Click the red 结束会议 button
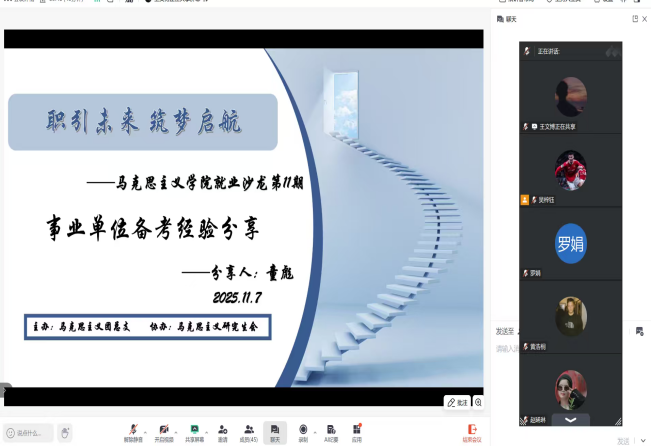Screen dimensions: 651x446 tap(471, 432)
